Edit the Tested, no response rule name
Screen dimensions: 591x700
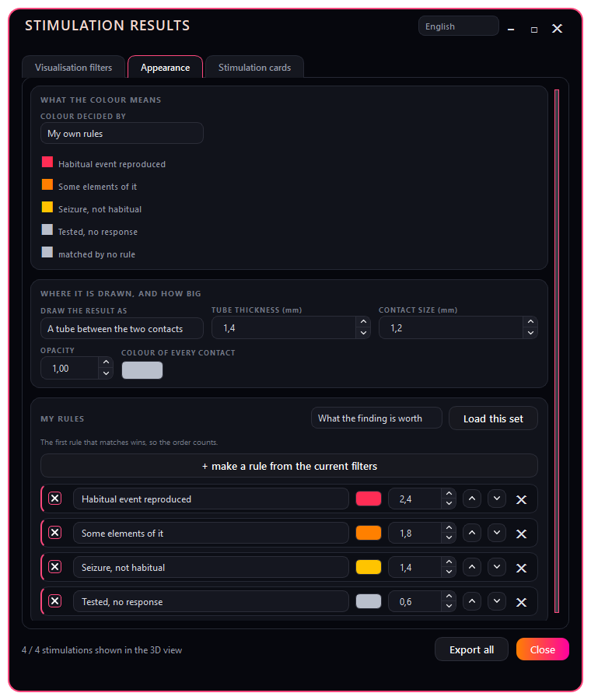211,602
